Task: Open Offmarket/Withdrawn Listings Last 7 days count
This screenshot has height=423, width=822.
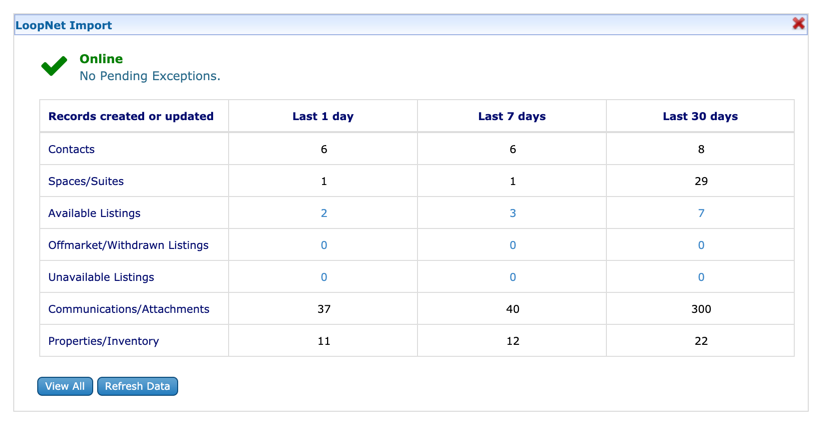Action: [x=513, y=245]
